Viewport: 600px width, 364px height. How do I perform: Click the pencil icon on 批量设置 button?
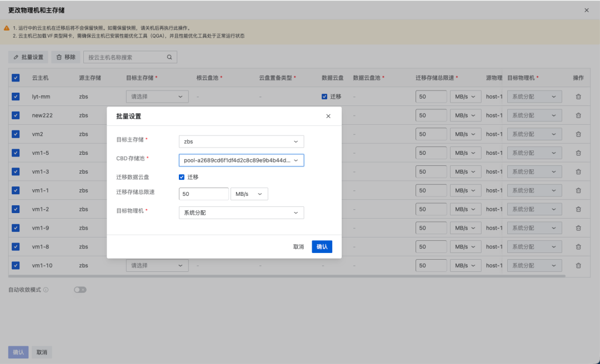[x=15, y=57]
